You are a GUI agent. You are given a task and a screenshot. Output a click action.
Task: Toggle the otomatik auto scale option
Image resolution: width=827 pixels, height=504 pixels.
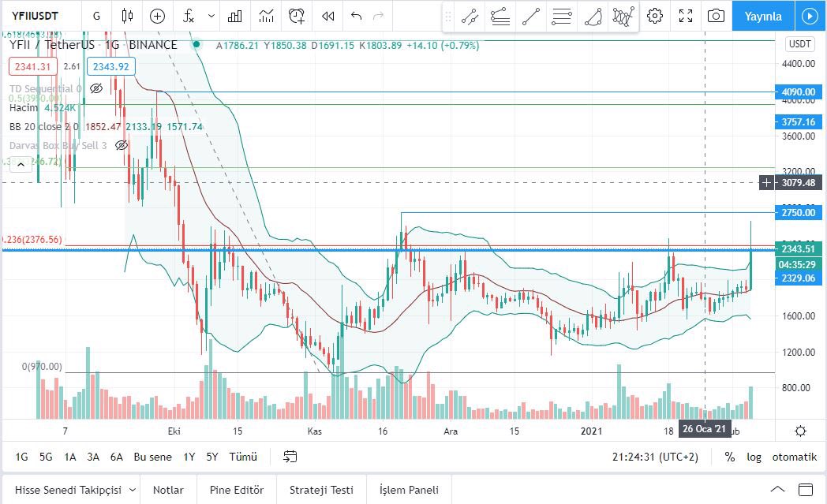(795, 457)
